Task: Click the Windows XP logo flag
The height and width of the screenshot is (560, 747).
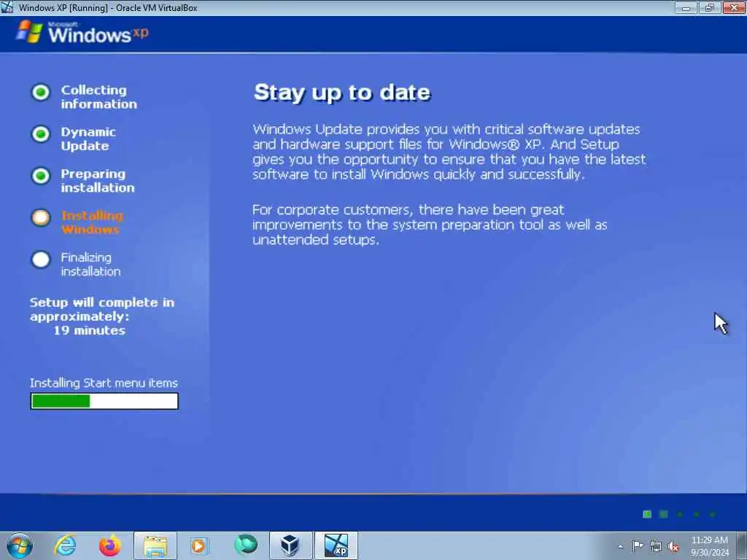Action: (x=29, y=31)
